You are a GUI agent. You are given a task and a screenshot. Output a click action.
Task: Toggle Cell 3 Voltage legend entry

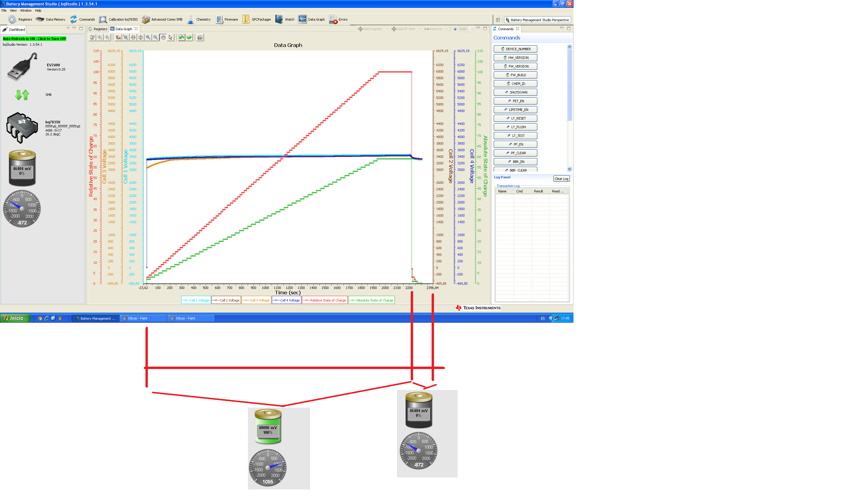tap(256, 300)
